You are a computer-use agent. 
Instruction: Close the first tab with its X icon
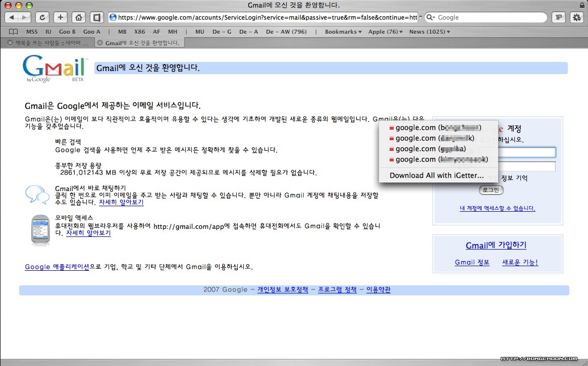[10, 43]
